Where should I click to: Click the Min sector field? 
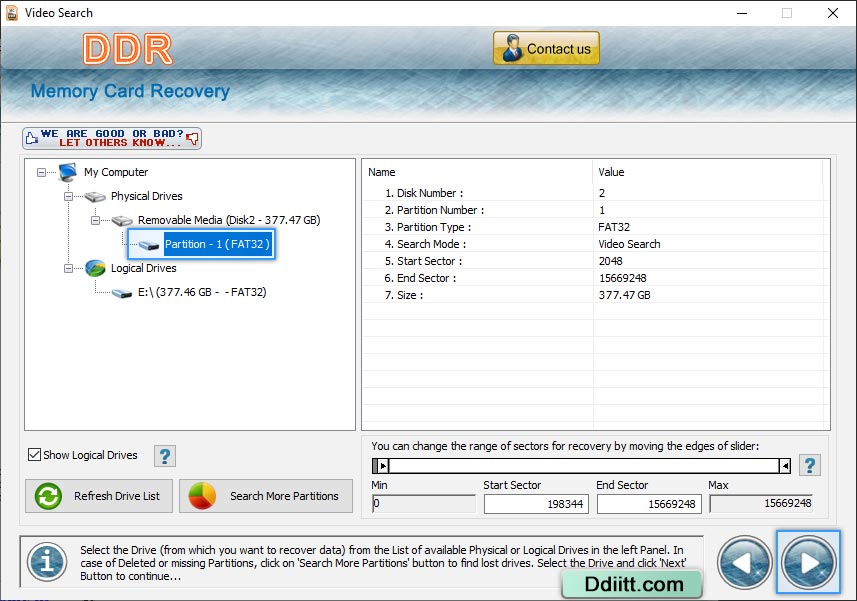pyautogui.click(x=424, y=503)
